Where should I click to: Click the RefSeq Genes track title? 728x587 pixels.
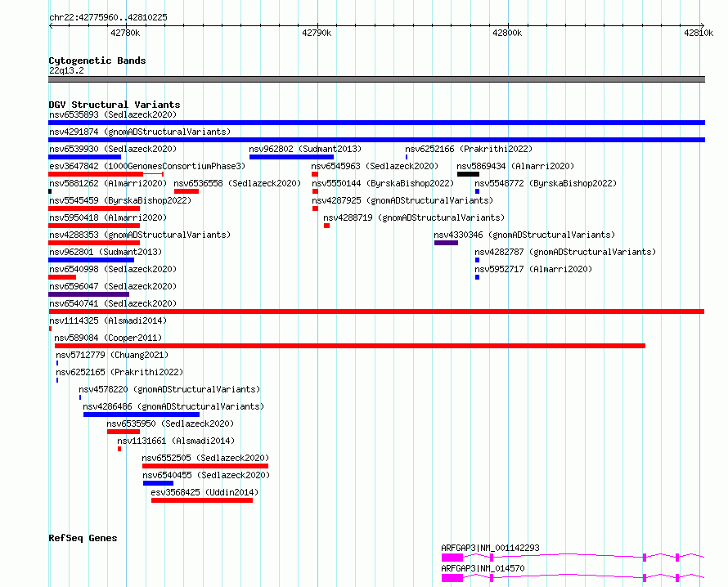83,538
